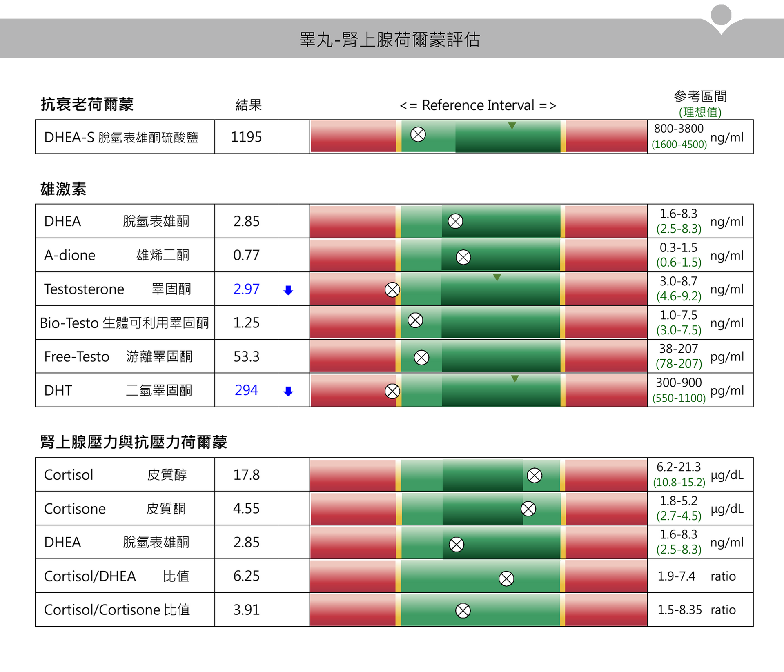This screenshot has width=784, height=672.
Task: Click the Cortisone ideal range (2.7-4.5)
Action: click(679, 516)
